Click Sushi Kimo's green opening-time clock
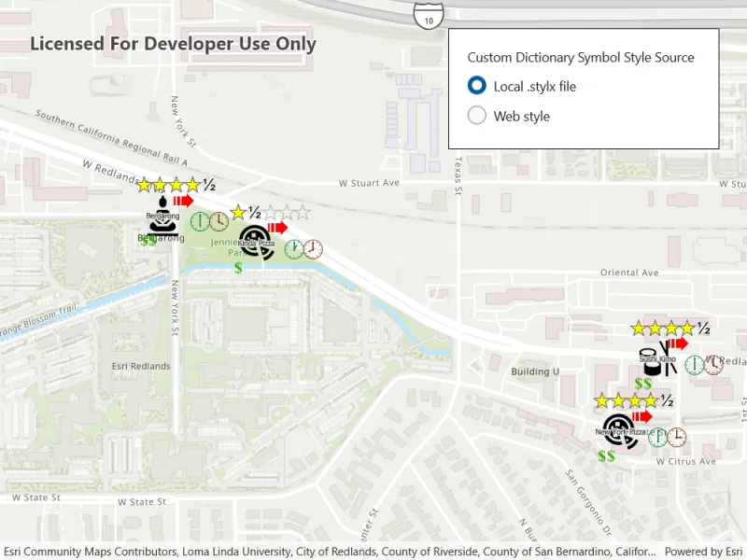Screen dimensions: 747x560 (x=695, y=365)
